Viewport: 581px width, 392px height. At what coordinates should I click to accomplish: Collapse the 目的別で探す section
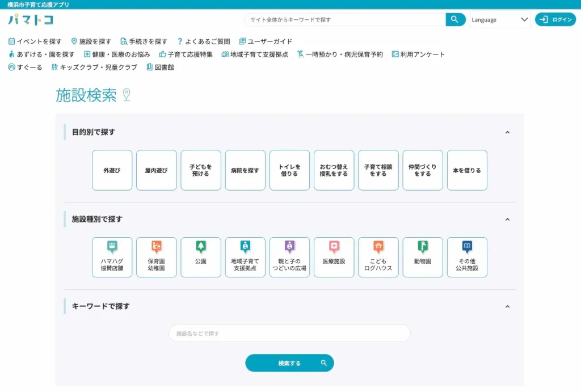[x=507, y=132]
